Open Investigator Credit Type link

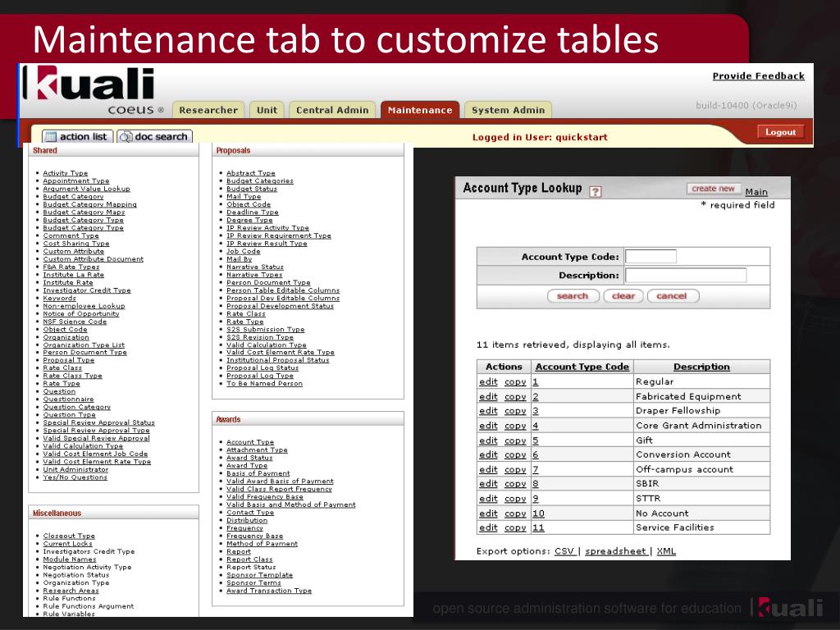pyautogui.click(x=86, y=290)
